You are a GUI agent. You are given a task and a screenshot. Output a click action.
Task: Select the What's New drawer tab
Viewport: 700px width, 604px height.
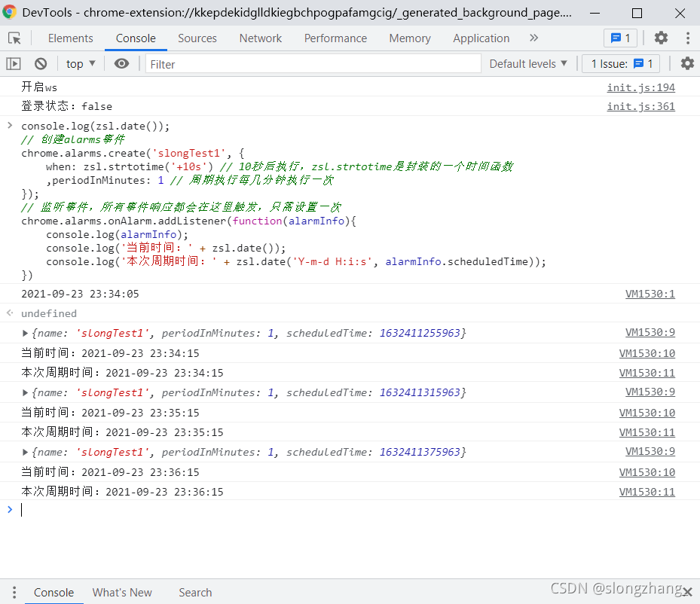coord(122,593)
